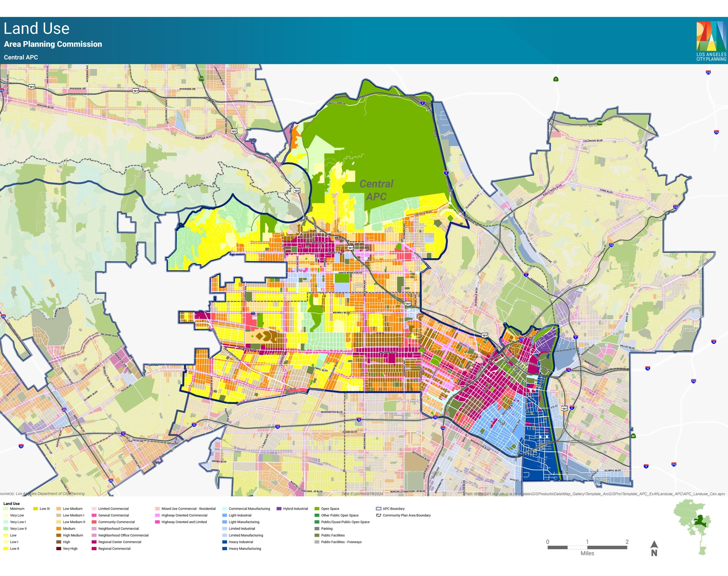Click the Minimum land use swatch

6,508
